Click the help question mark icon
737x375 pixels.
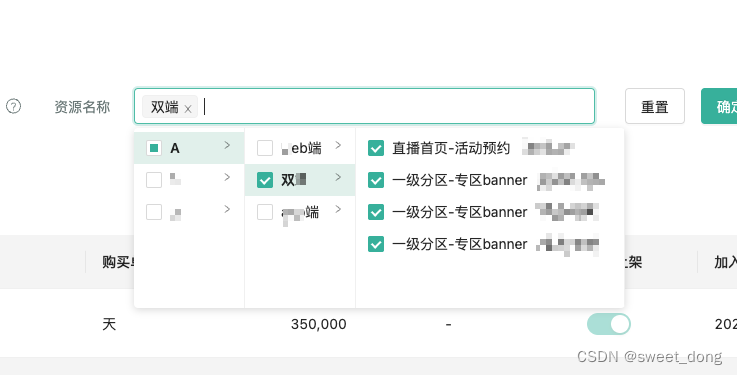click(x=14, y=106)
